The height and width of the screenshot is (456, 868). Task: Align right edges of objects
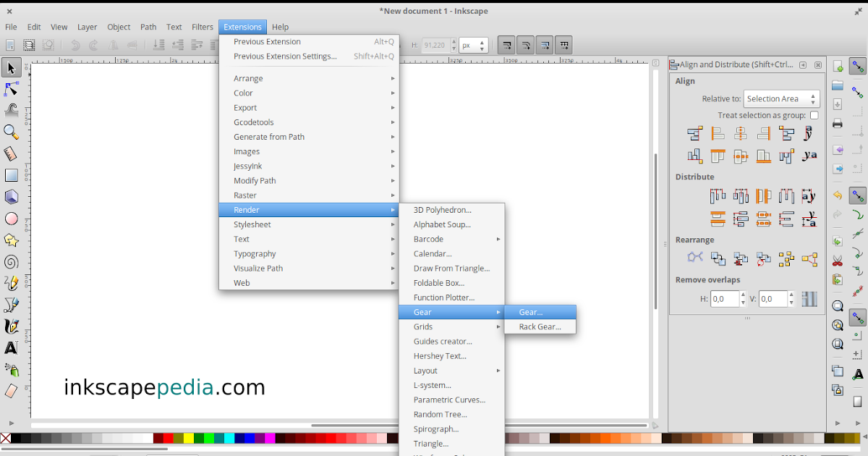pyautogui.click(x=763, y=133)
